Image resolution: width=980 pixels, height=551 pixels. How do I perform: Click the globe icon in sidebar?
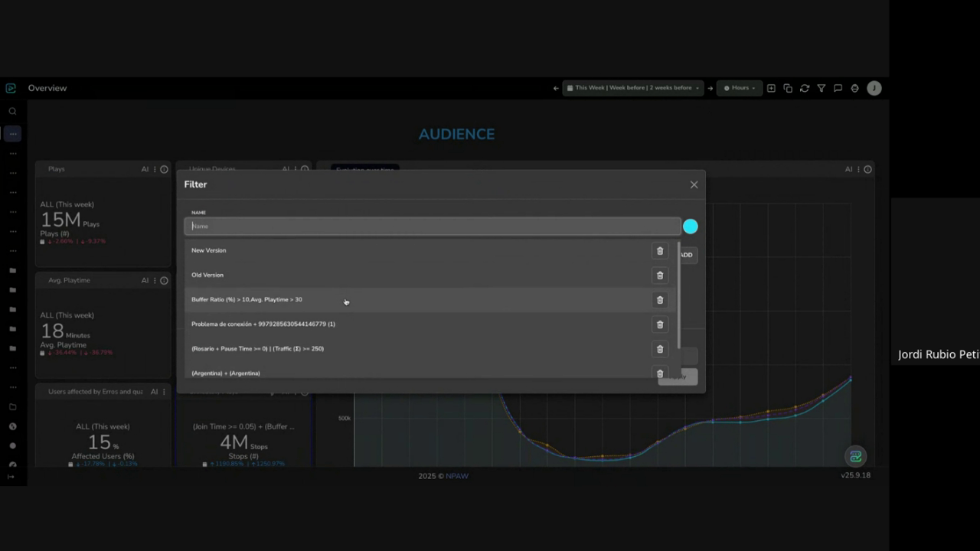coord(12,426)
